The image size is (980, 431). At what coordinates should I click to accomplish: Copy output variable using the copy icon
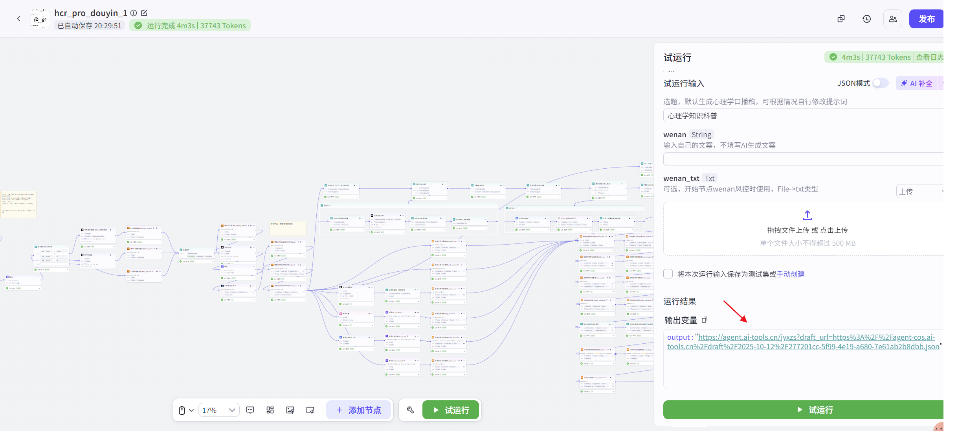pos(705,320)
